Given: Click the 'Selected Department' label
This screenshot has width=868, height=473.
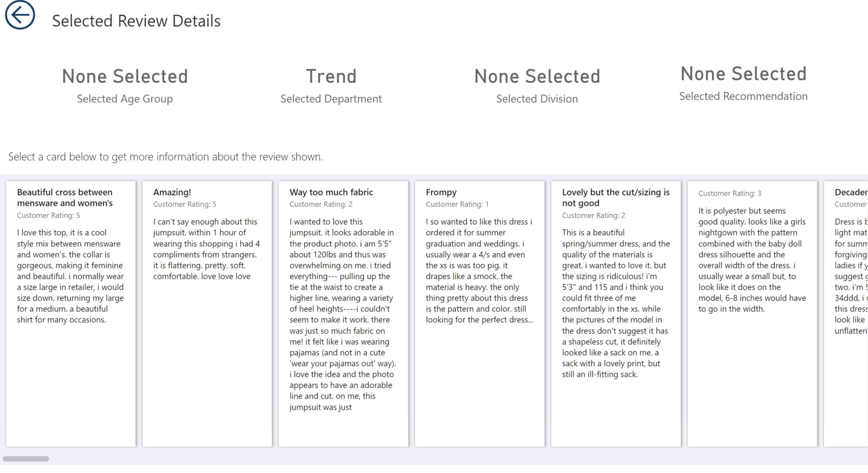Looking at the screenshot, I should coord(331,99).
